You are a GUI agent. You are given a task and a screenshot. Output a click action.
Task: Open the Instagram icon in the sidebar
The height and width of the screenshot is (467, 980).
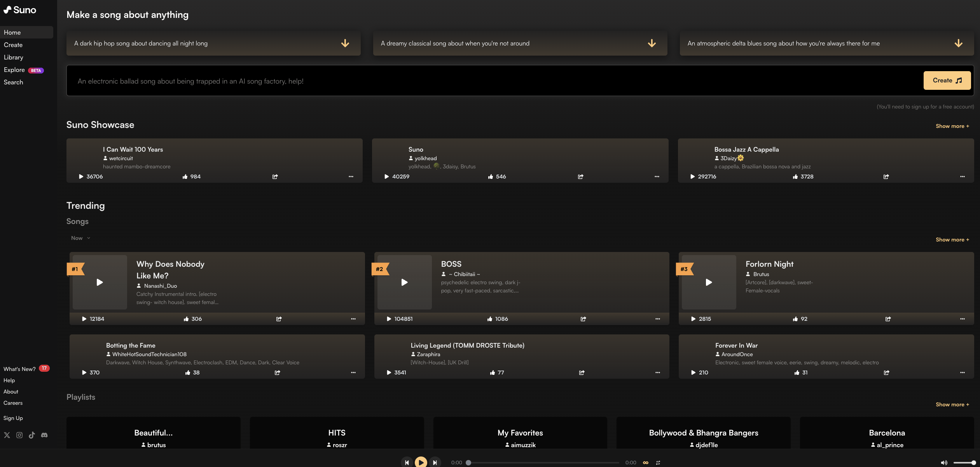[x=19, y=435]
